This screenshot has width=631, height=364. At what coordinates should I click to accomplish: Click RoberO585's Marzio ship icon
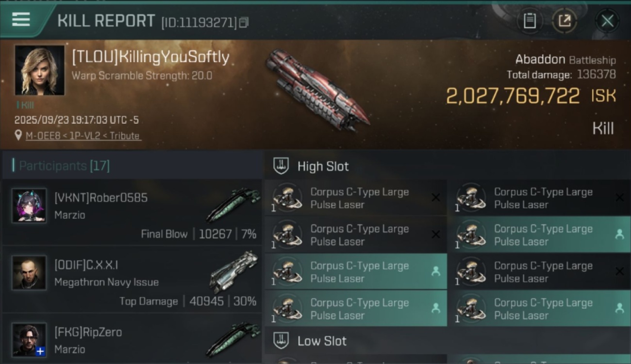coord(233,204)
